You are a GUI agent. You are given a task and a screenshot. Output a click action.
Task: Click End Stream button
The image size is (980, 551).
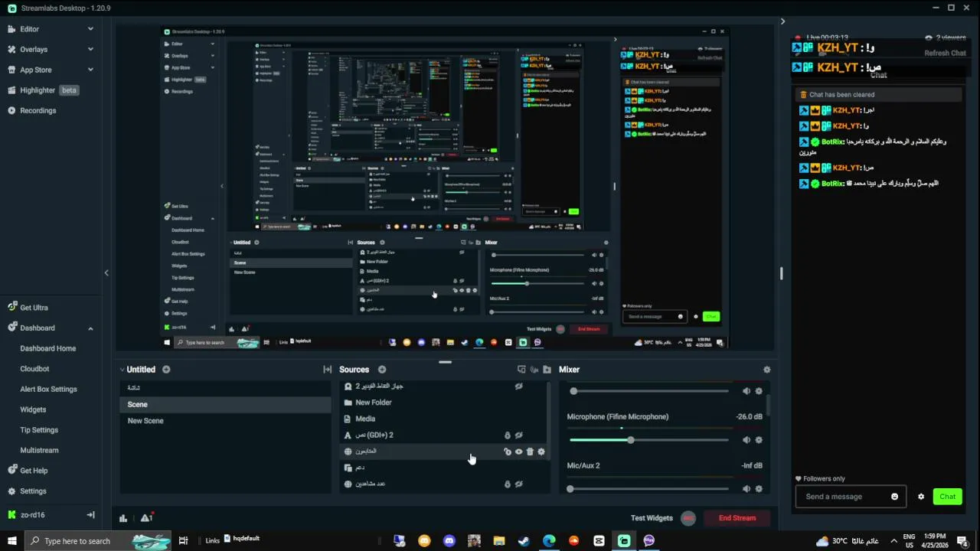737,518
